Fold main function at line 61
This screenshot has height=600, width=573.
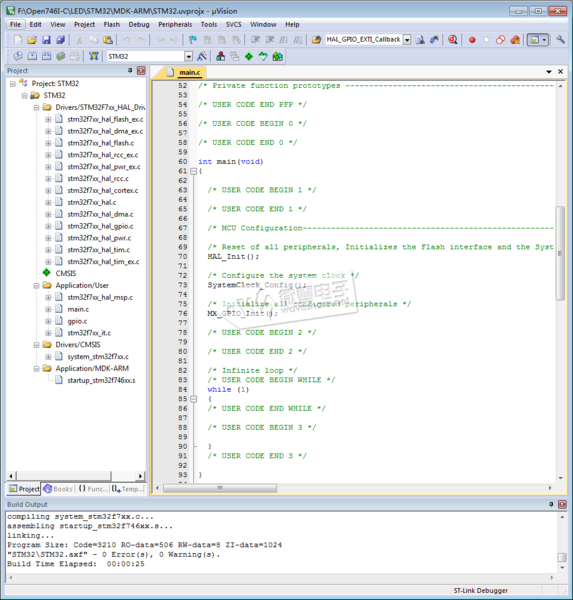pos(194,171)
